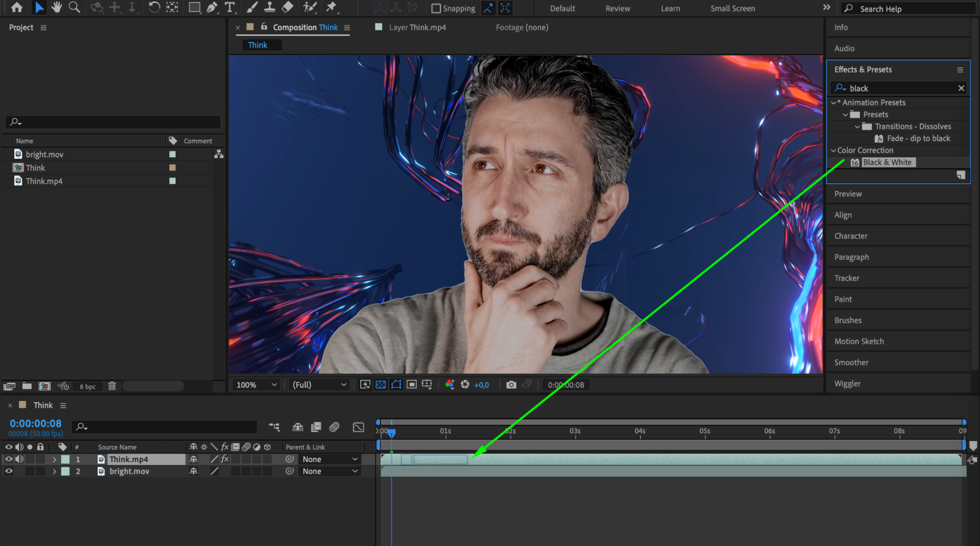The height and width of the screenshot is (546, 980).
Task: Switch to the Review workspace
Action: (x=617, y=8)
